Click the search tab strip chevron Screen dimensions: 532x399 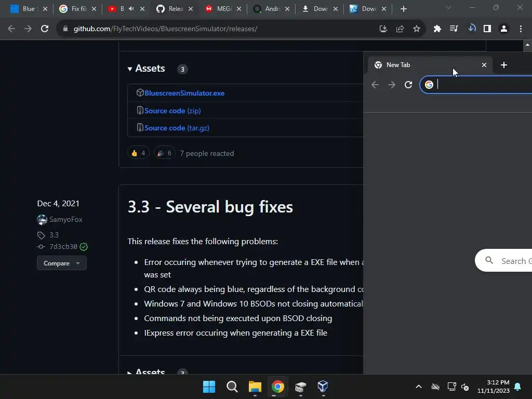coord(448,7)
